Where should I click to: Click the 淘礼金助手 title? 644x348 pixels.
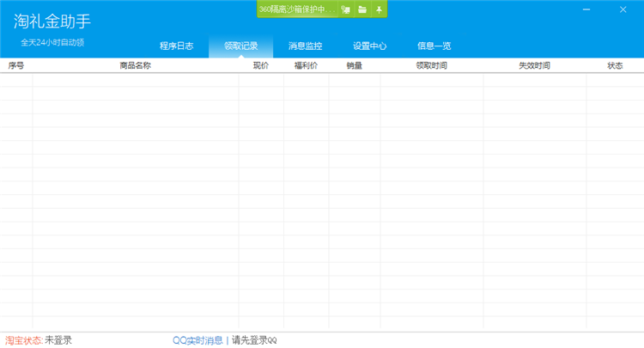(x=52, y=21)
